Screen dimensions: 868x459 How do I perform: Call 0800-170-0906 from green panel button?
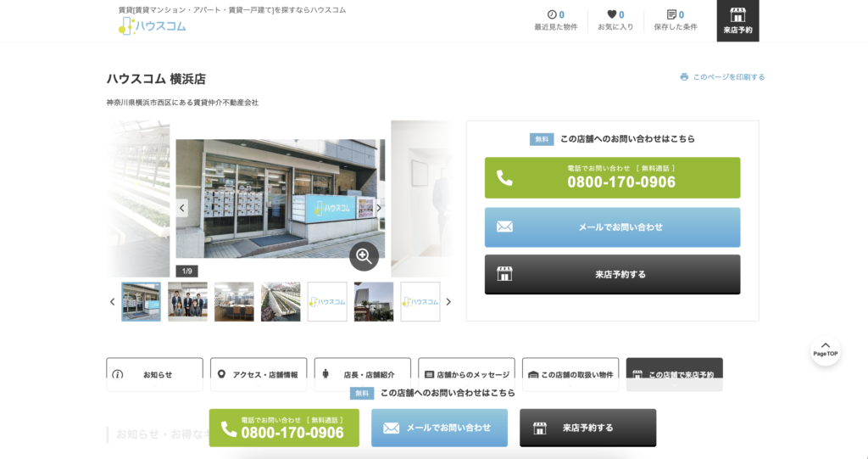pos(612,177)
